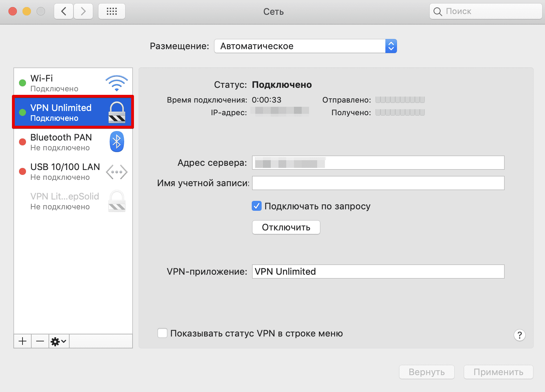Open the chevron next to the gear button

pyautogui.click(x=62, y=341)
